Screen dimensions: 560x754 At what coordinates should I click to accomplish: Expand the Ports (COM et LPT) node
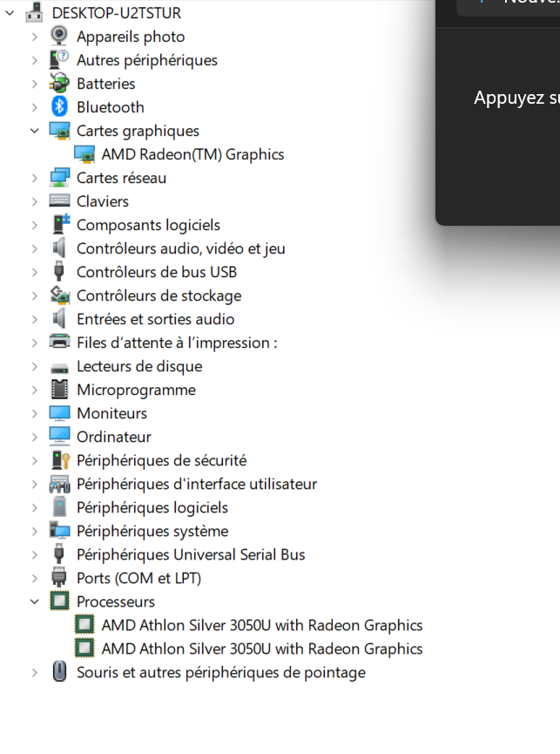coord(35,578)
